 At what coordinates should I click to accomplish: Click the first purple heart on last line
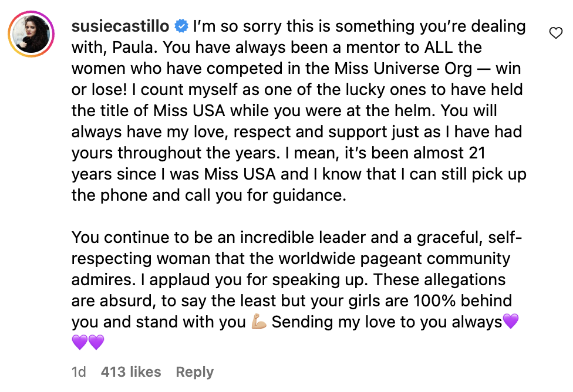(80, 342)
